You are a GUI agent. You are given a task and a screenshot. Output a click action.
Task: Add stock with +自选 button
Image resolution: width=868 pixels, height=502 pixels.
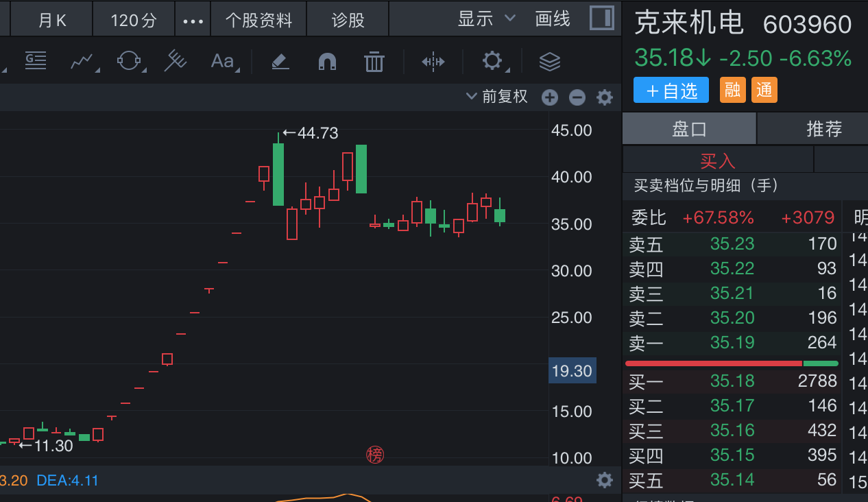[x=672, y=90]
